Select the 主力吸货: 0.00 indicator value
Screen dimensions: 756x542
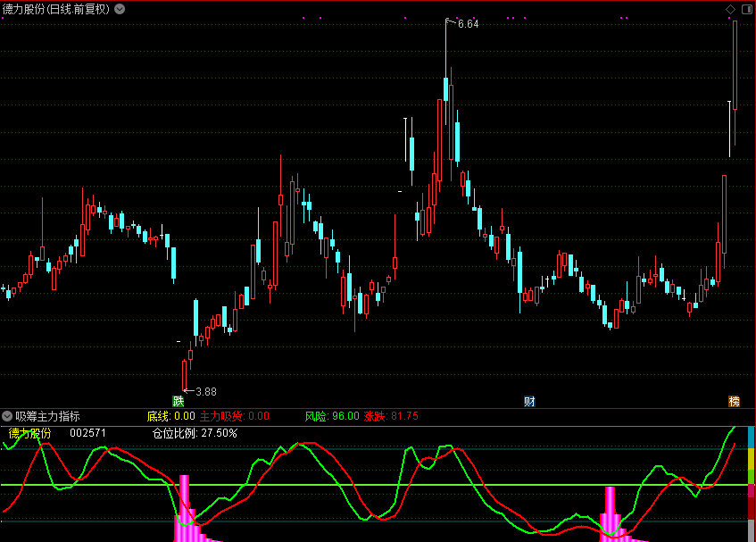[235, 416]
